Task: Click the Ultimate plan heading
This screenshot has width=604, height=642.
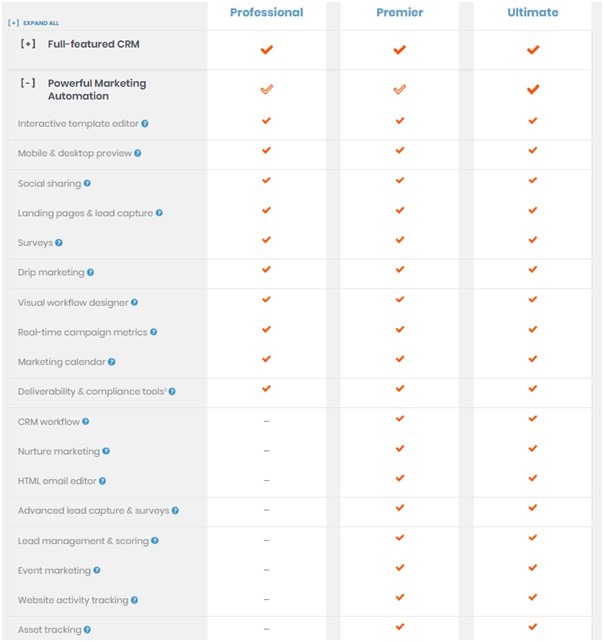Action: tap(533, 12)
